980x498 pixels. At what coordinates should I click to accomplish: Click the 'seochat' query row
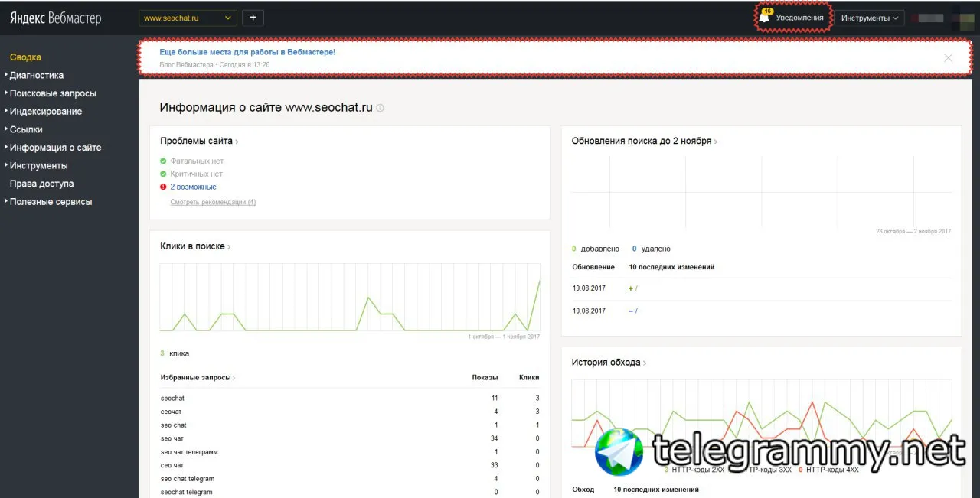[x=350, y=399]
